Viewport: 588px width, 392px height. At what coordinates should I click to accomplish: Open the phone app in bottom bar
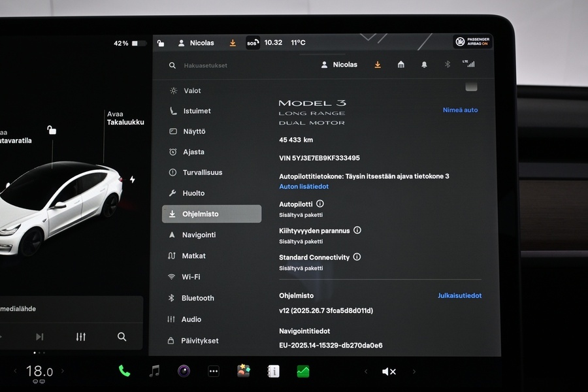click(x=124, y=371)
